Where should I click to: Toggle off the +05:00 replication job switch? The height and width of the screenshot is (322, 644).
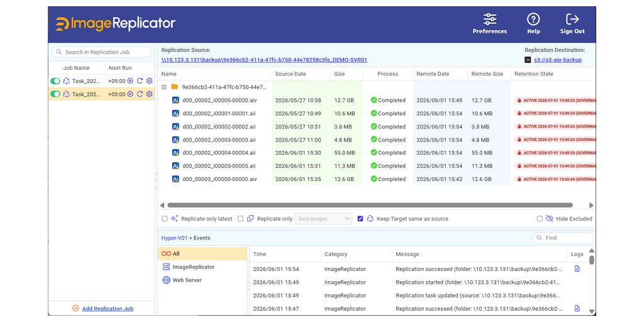tap(55, 94)
